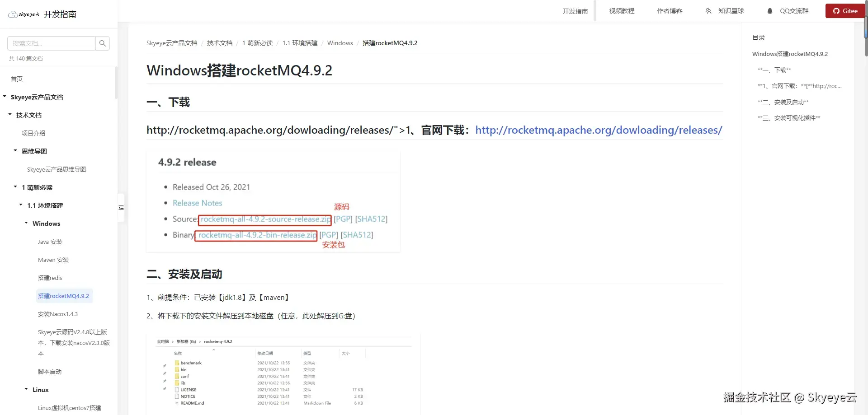
Task: Open Maven 安装 document
Action: pyautogui.click(x=53, y=260)
